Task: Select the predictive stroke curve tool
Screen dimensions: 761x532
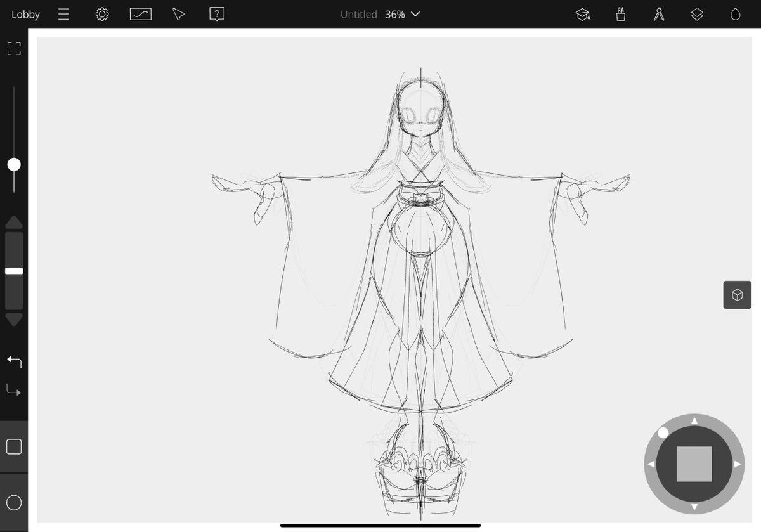Action: tap(141, 14)
